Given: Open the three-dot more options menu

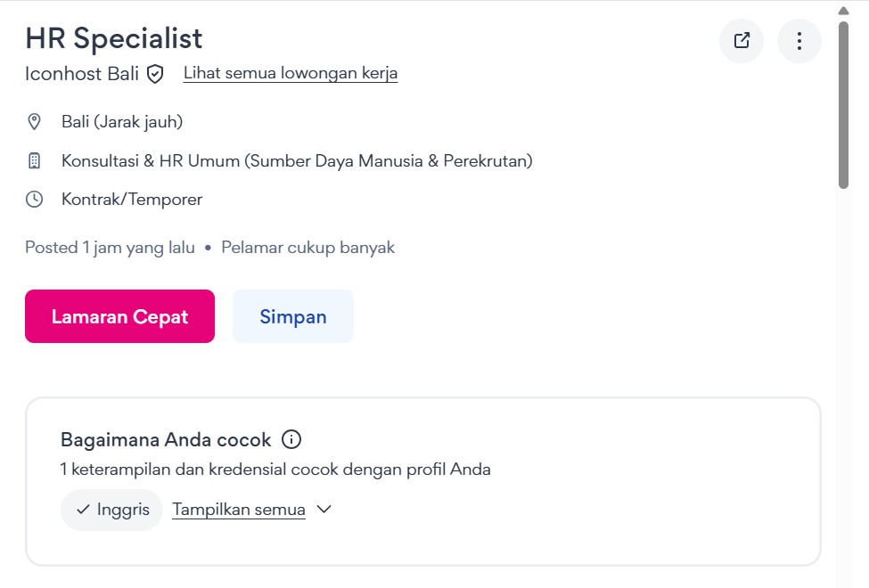Looking at the screenshot, I should pos(799,41).
